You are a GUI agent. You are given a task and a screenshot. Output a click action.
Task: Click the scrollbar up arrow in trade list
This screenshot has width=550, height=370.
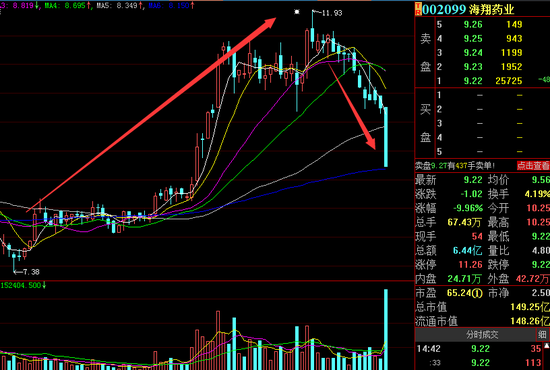546,346
